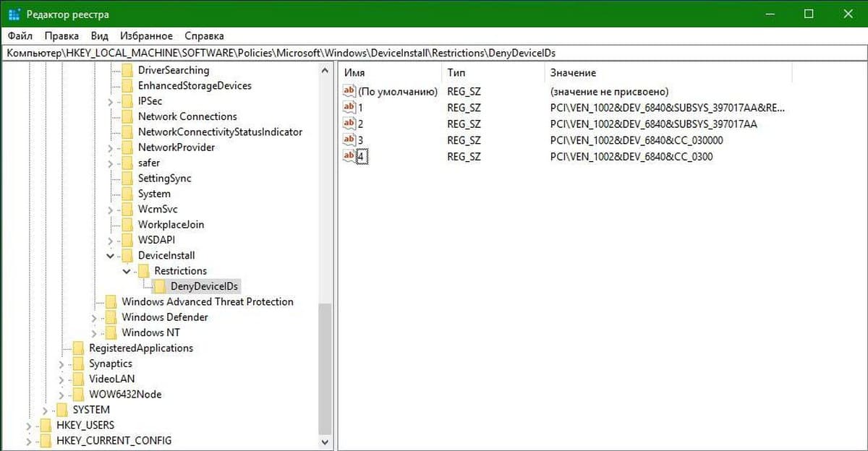
Task: Click the Network Connections folder icon
Action: [x=127, y=116]
